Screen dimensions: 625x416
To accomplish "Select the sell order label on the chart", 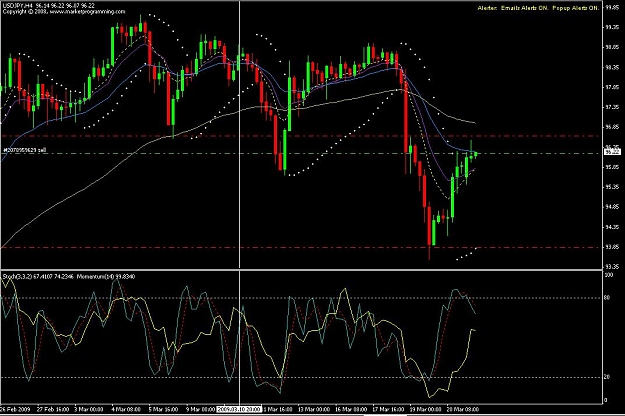I will coord(25,150).
